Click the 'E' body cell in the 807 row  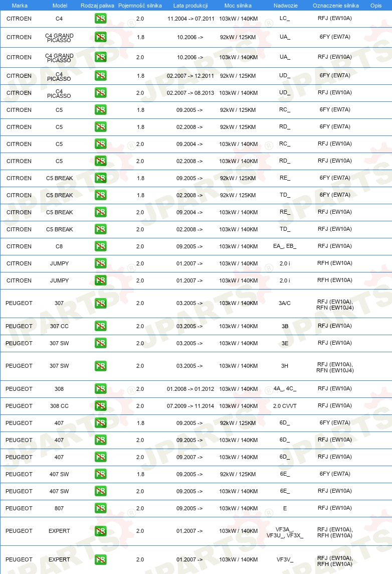(x=285, y=508)
